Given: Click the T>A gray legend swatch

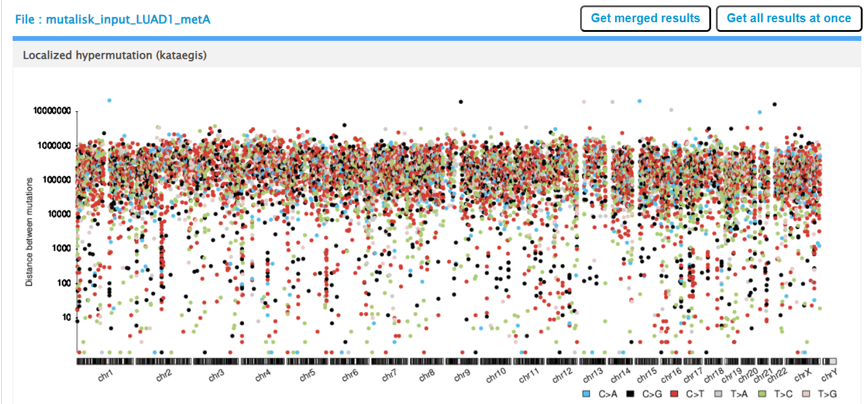Looking at the screenshot, I should pos(717,394).
